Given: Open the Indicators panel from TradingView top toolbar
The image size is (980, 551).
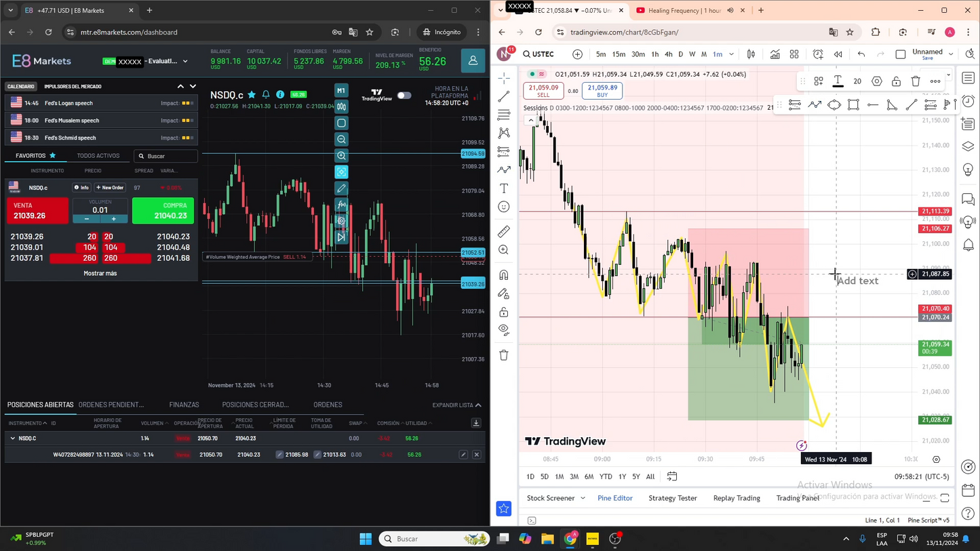Looking at the screenshot, I should tap(775, 54).
